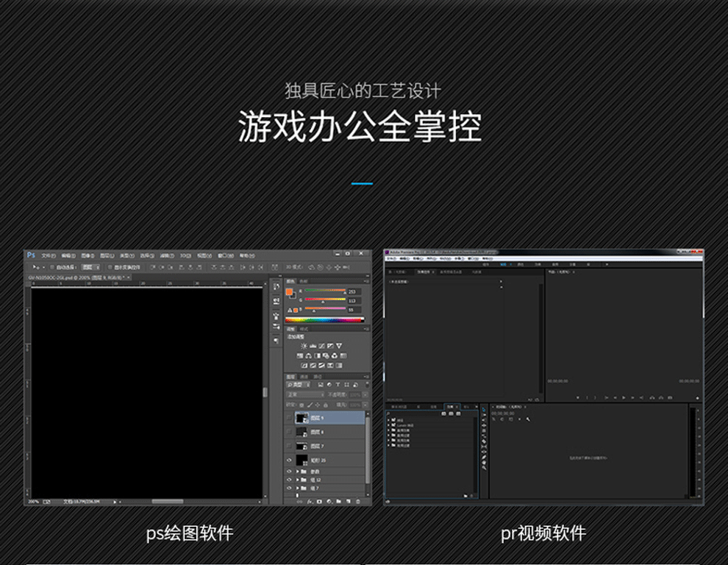728x565 pixels.
Task: Add a Vibrance adjustment (triangle icon)
Action: (339, 347)
